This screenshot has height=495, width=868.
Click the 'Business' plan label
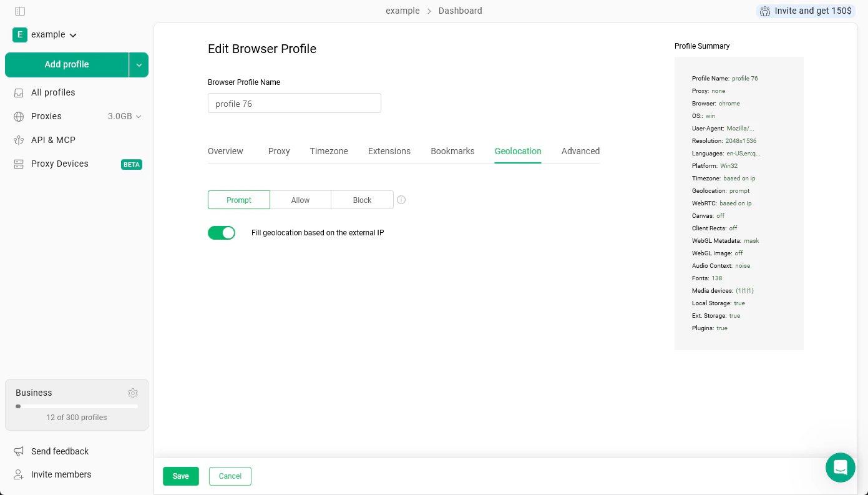34,393
